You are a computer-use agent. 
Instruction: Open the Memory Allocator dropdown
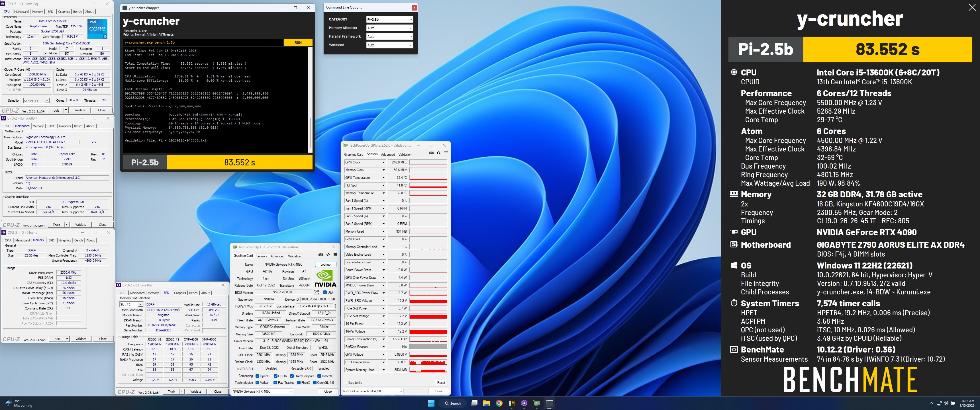[x=389, y=28]
